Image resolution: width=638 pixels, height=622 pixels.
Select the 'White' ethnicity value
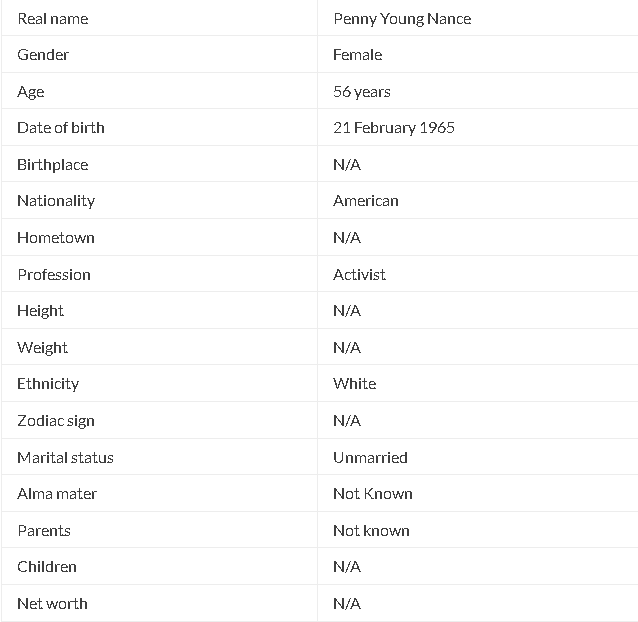[354, 384]
